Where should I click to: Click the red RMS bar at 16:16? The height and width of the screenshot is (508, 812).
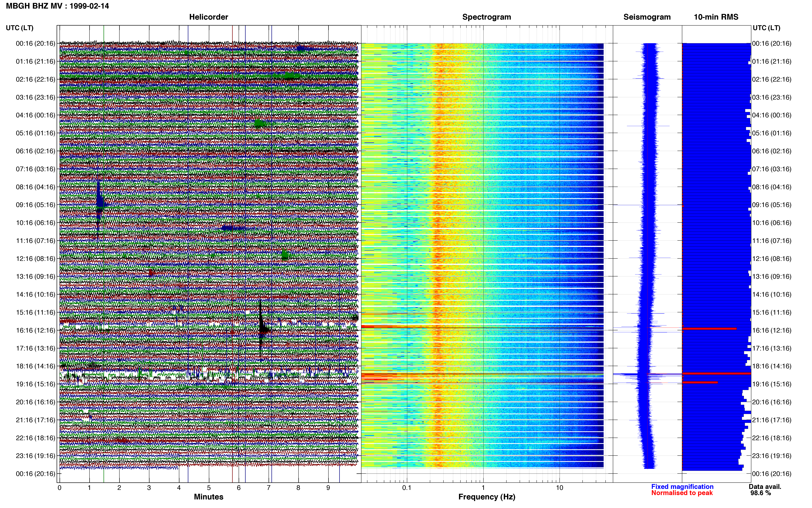pyautogui.click(x=709, y=329)
